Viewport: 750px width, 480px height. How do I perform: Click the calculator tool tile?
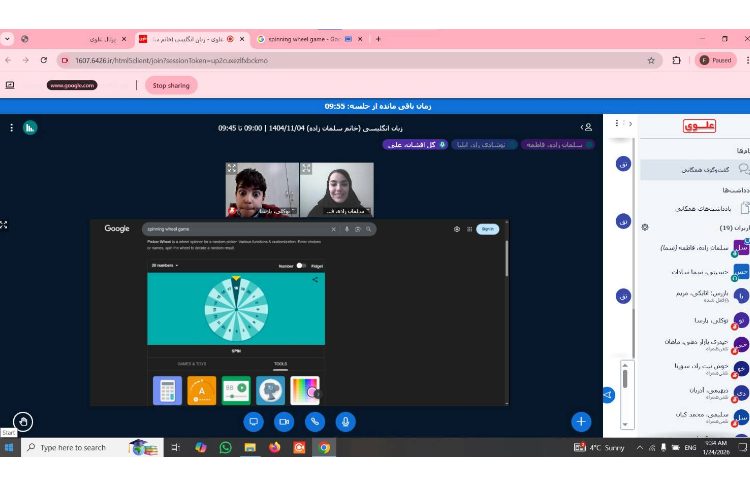pyautogui.click(x=167, y=390)
